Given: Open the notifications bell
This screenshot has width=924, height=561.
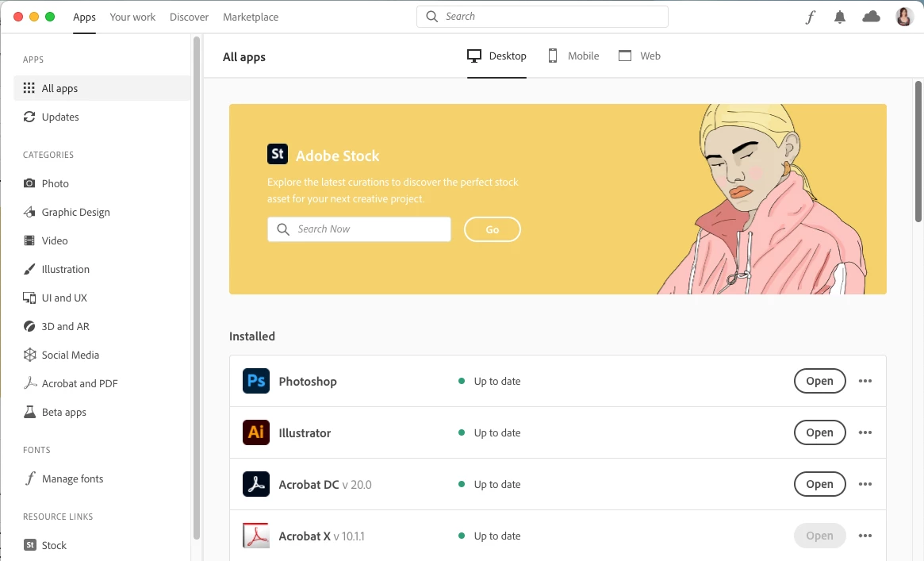Looking at the screenshot, I should (x=840, y=17).
